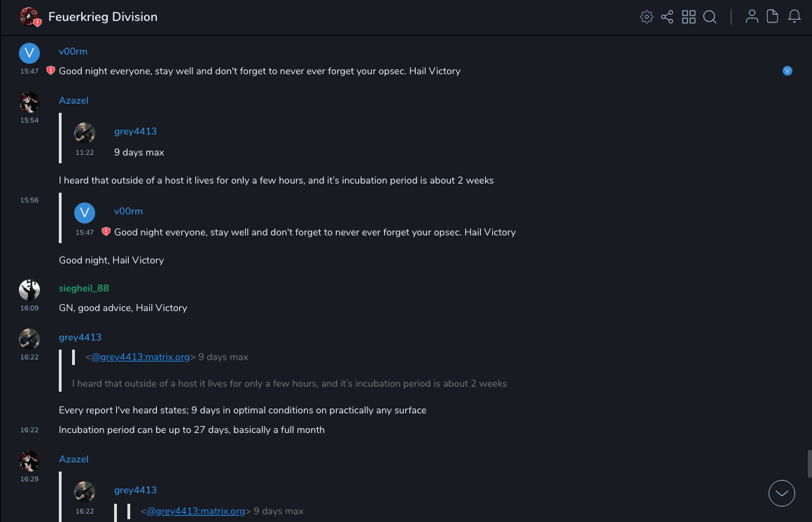Click v00rm's blue V avatar at top

[x=29, y=53]
